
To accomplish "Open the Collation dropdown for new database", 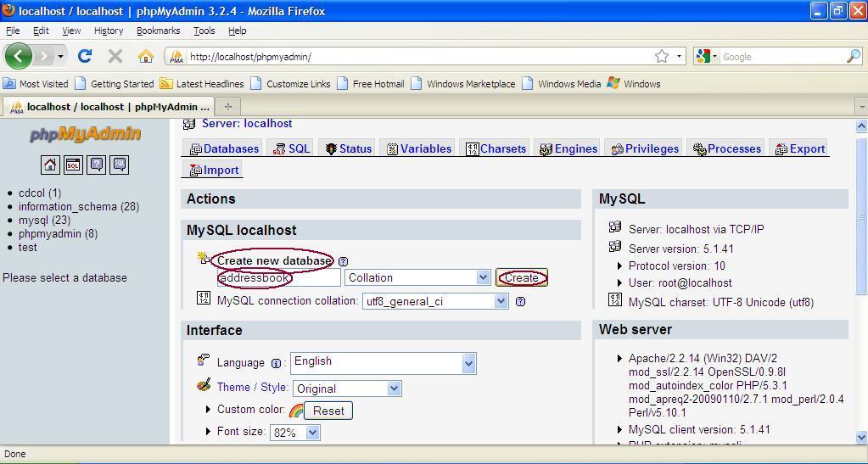I will pyautogui.click(x=417, y=277).
